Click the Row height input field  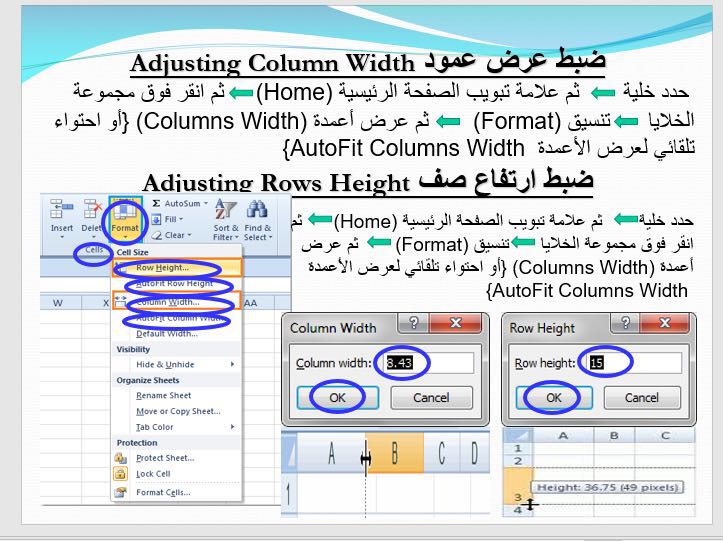pyautogui.click(x=631, y=363)
